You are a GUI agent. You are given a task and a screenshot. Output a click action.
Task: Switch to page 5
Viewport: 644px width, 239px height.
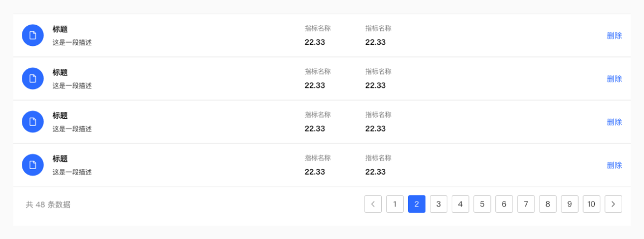pos(482,204)
